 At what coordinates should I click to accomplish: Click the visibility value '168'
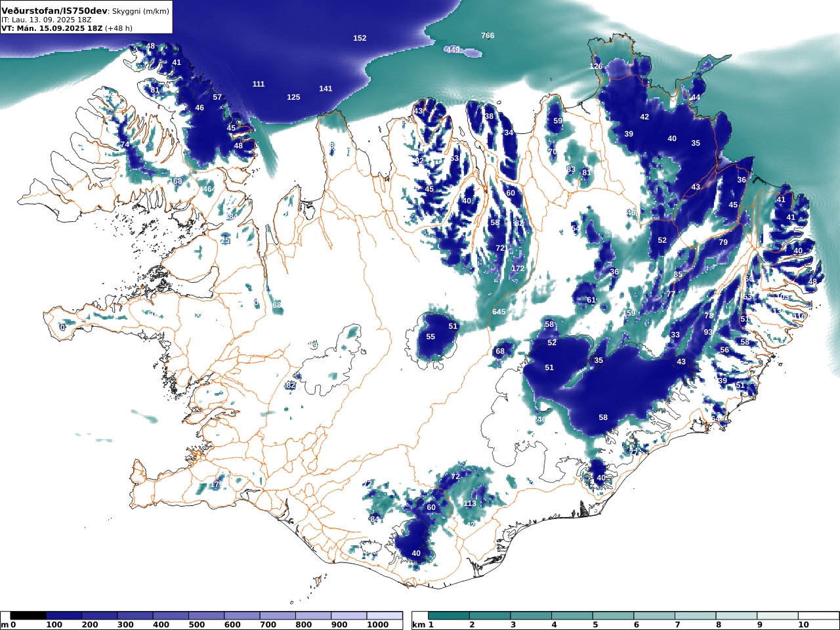pyautogui.click(x=176, y=182)
